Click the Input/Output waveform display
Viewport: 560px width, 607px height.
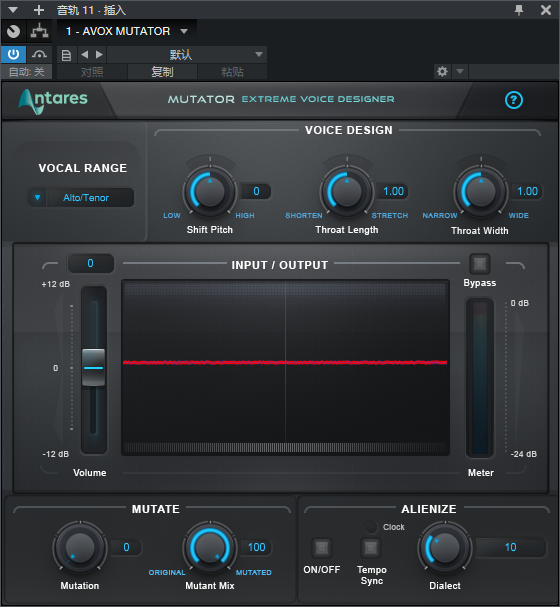(x=286, y=367)
